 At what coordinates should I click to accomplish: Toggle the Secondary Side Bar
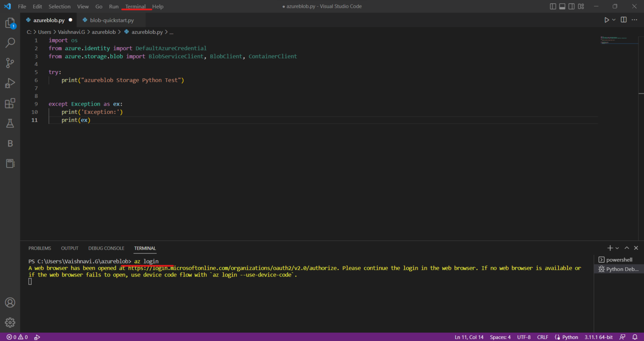click(x=571, y=6)
